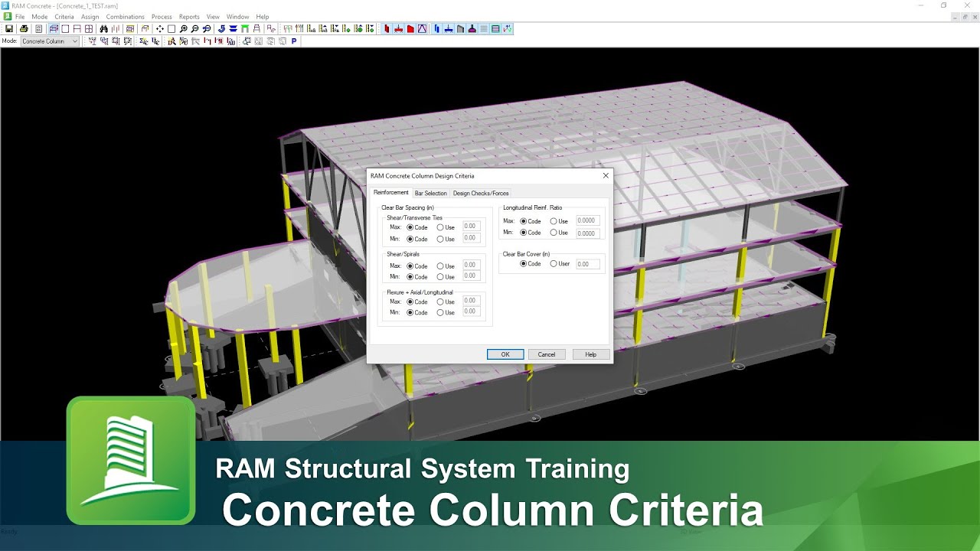Screen dimensions: 980x551
Task: Select Use for Shear/Transverse Ties Min
Action: [446, 239]
